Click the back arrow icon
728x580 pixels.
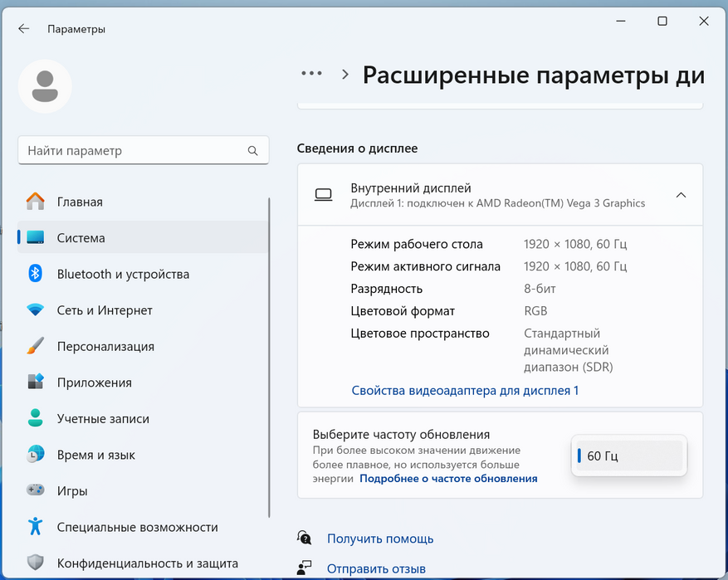click(23, 29)
